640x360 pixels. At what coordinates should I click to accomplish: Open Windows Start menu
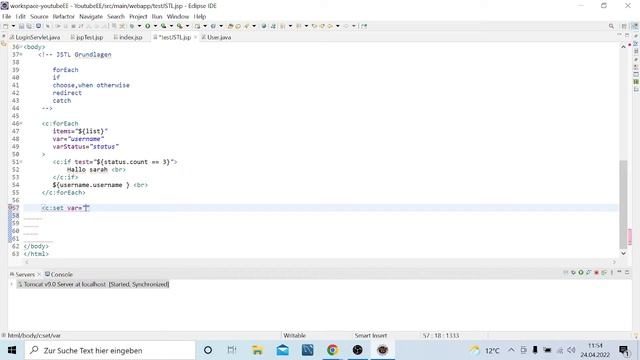[12, 350]
